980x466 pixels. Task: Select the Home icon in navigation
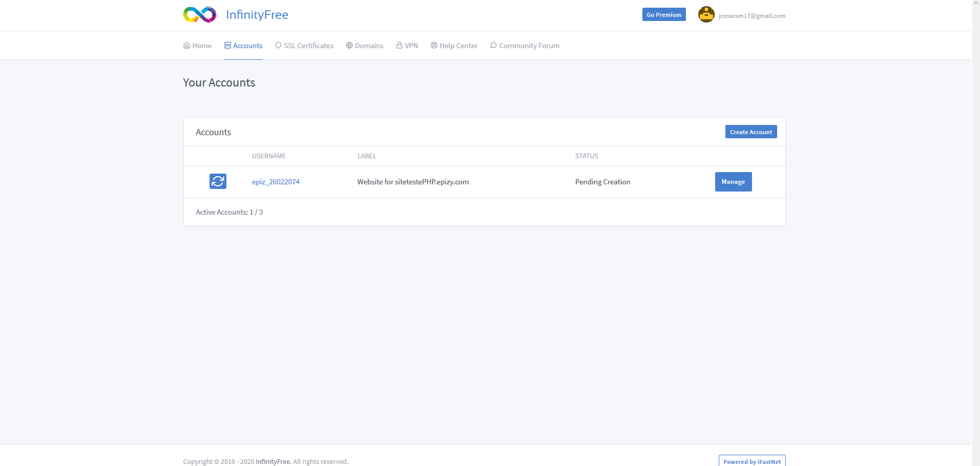pyautogui.click(x=186, y=45)
